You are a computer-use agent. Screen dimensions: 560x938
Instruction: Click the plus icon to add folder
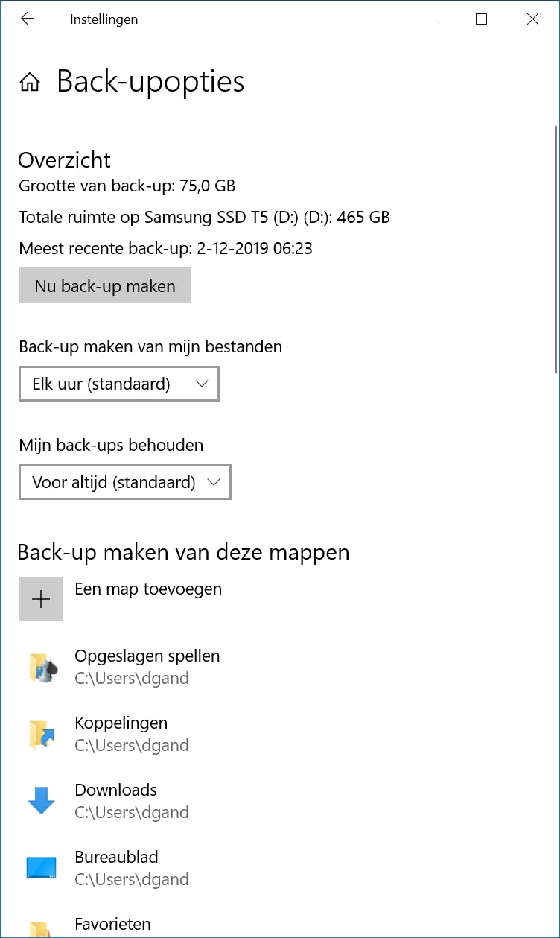(x=41, y=599)
